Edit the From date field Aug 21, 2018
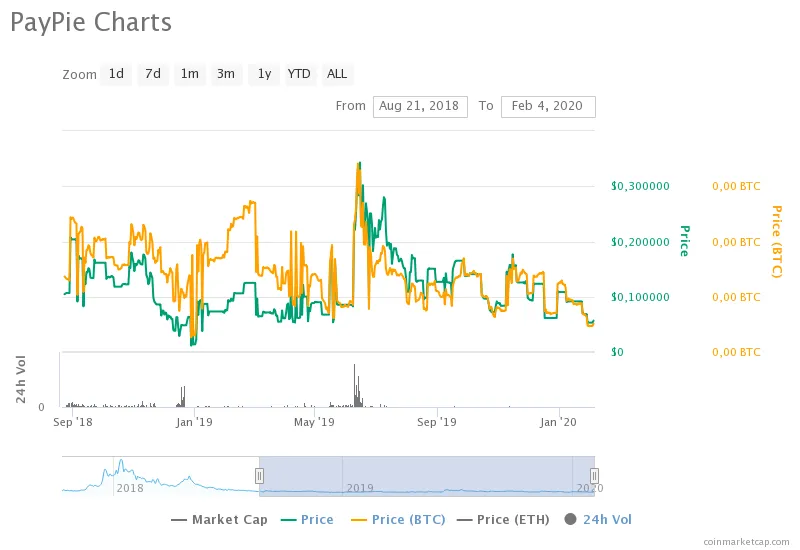This screenshot has height=550, width=800. point(420,106)
